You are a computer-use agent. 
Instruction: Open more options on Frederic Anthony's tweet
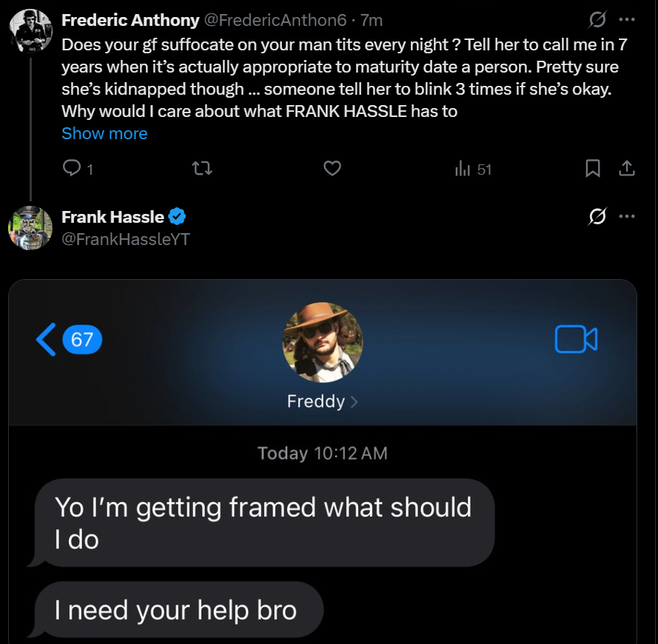pos(627,19)
